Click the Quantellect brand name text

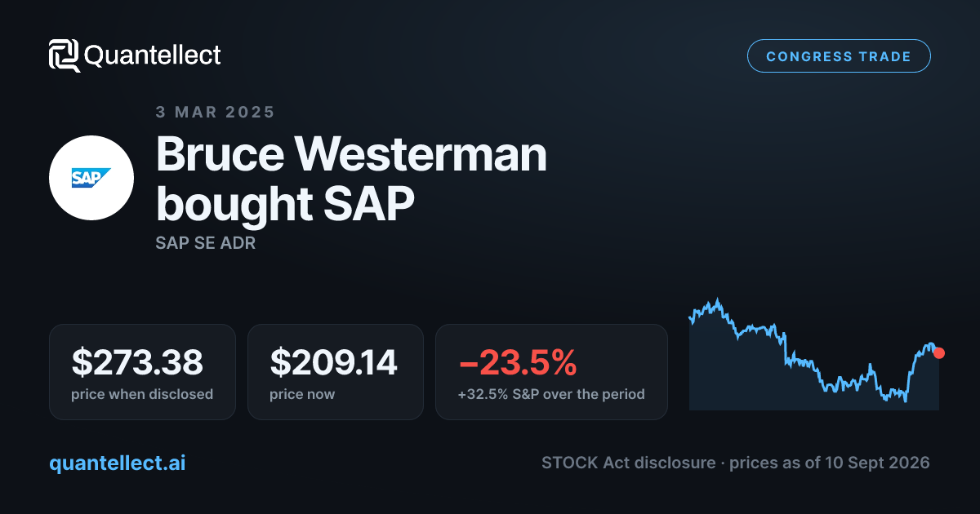[152, 55]
